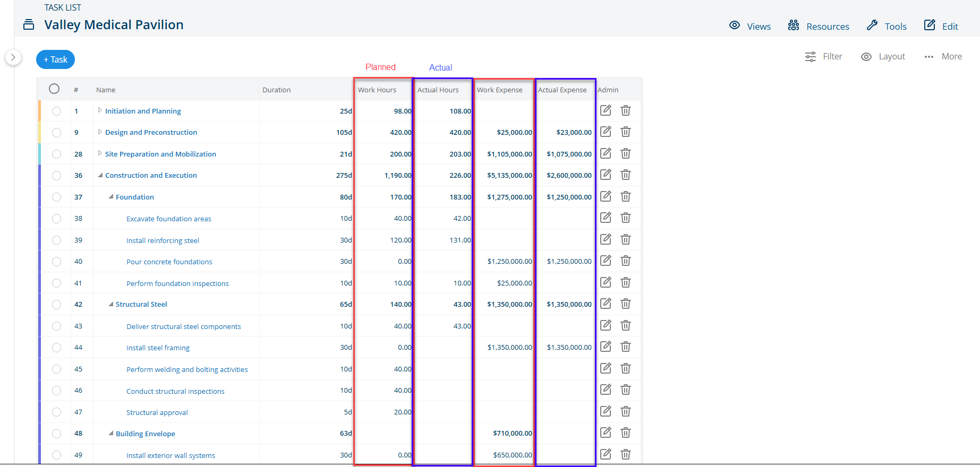Image resolution: width=980 pixels, height=467 pixels.
Task: Edit the Structural approval row
Action: [x=606, y=411]
